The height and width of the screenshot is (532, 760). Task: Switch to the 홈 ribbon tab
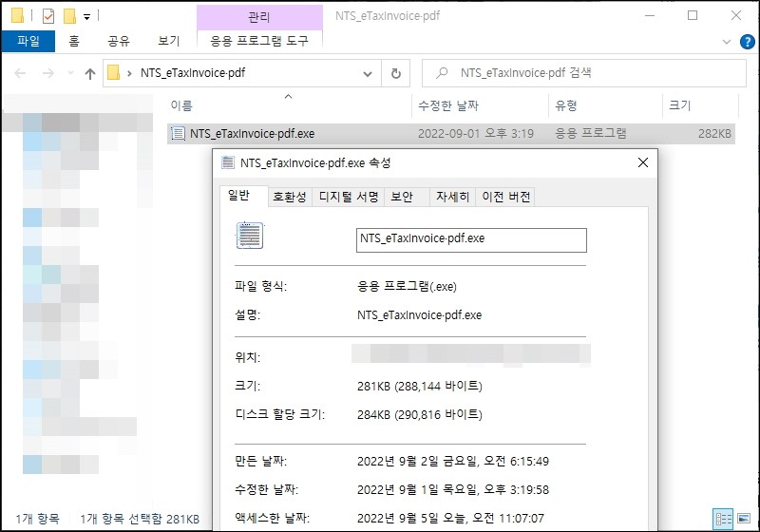click(74, 41)
